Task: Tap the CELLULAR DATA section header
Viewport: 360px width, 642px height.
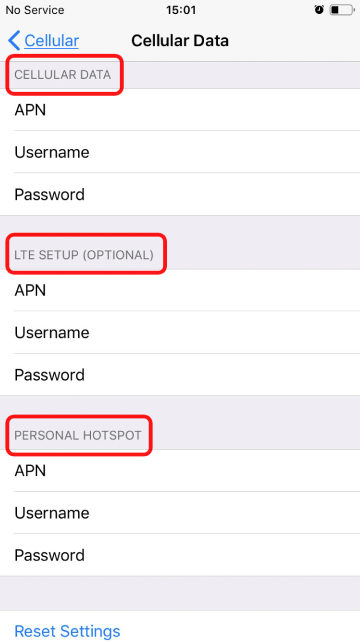Action: [63, 75]
